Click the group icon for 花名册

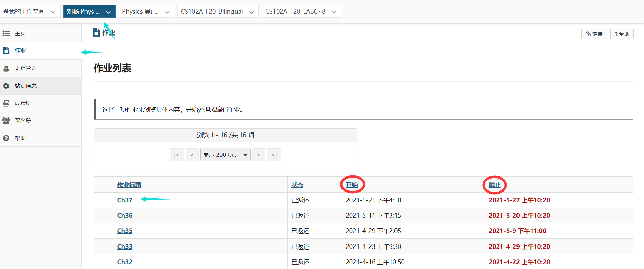(6, 121)
